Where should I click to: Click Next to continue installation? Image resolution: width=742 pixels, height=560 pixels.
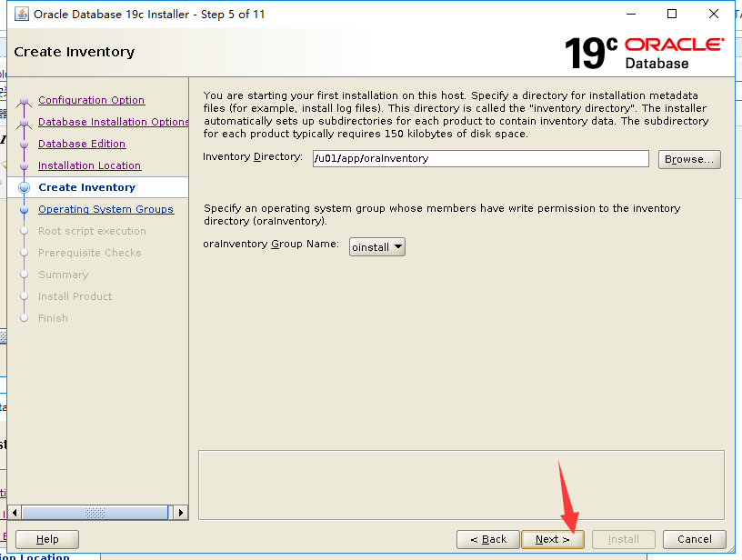[552, 539]
